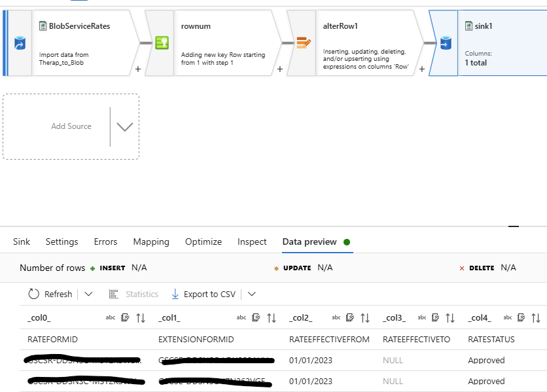
Task: Click the INSERT row count label
Action: coord(113,268)
